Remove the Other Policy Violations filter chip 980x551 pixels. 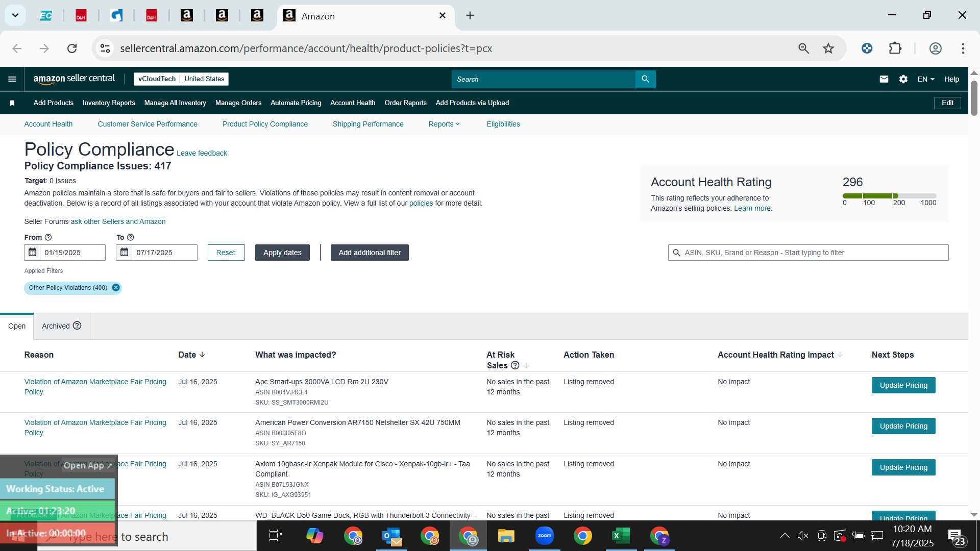pos(116,288)
